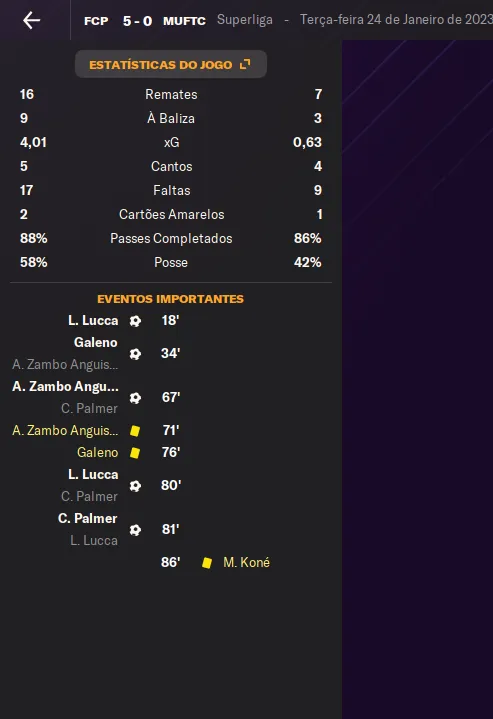Select the goal icon at 67'
The image size is (493, 719).
click(135, 398)
